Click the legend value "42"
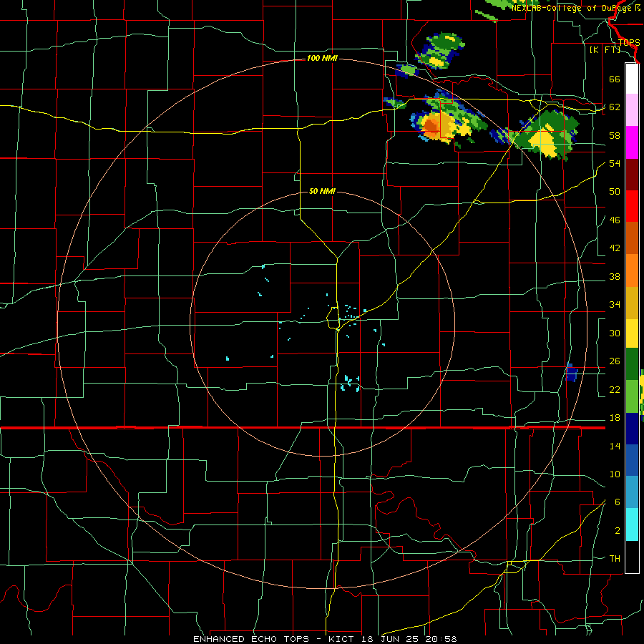The width and height of the screenshot is (644, 644). tap(615, 248)
